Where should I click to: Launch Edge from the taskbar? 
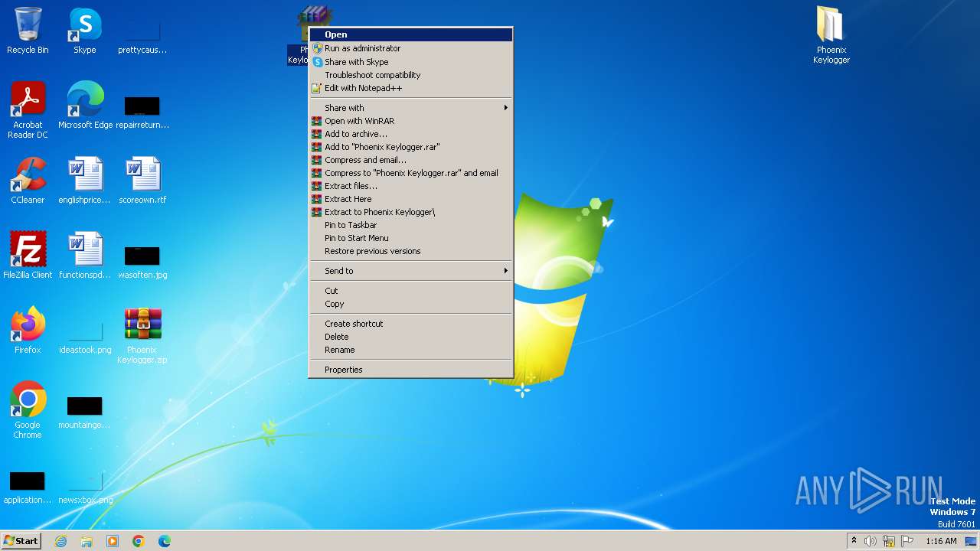click(165, 541)
